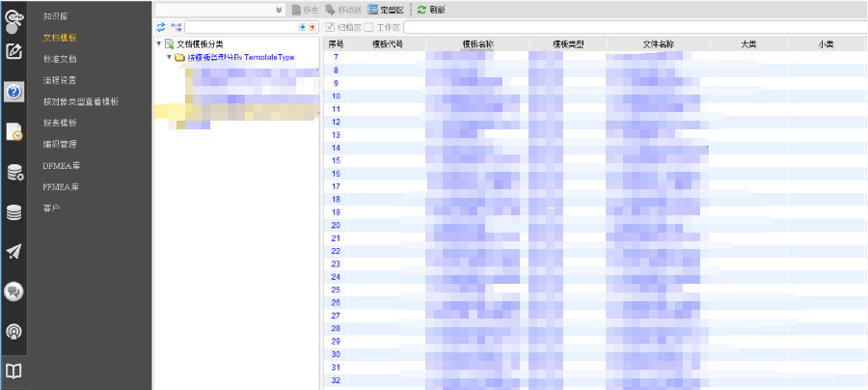
Task: Click the tree search input field
Action: tap(241, 27)
